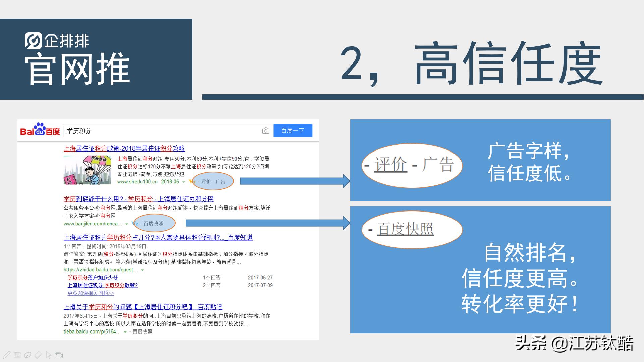Expand the dropdown beside www.shedu100.cn

pyautogui.click(x=183, y=182)
